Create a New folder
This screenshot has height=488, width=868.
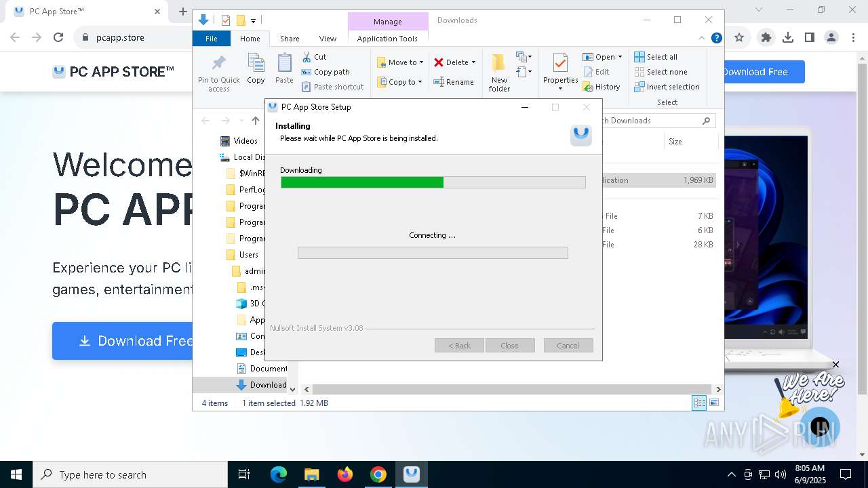[499, 73]
